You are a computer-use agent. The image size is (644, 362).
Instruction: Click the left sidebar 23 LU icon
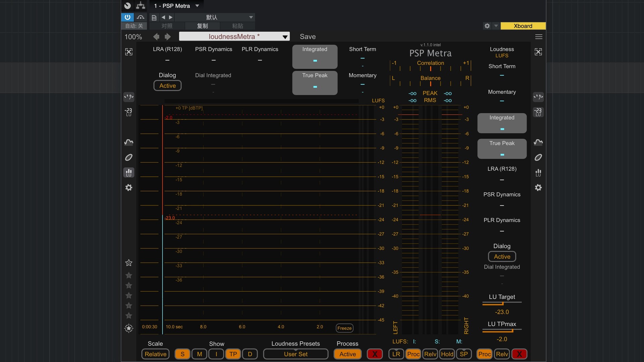pos(129,112)
